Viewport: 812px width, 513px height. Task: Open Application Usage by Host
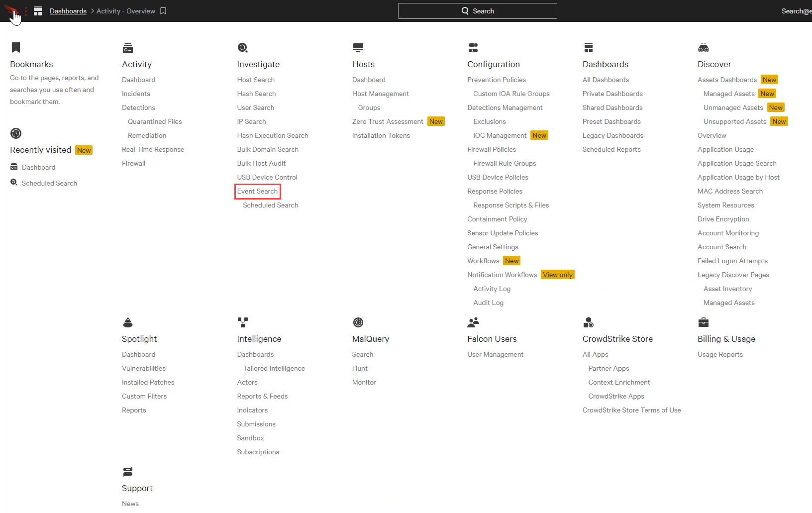tap(738, 177)
